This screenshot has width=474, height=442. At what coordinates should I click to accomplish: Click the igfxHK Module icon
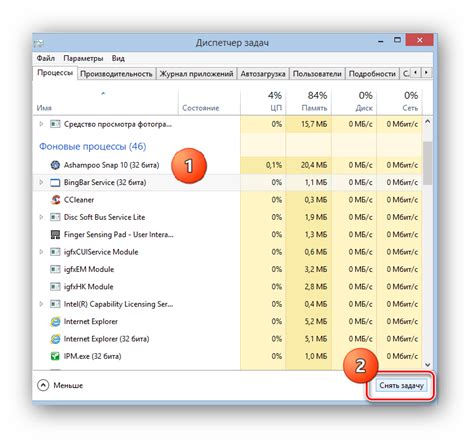pyautogui.click(x=55, y=286)
